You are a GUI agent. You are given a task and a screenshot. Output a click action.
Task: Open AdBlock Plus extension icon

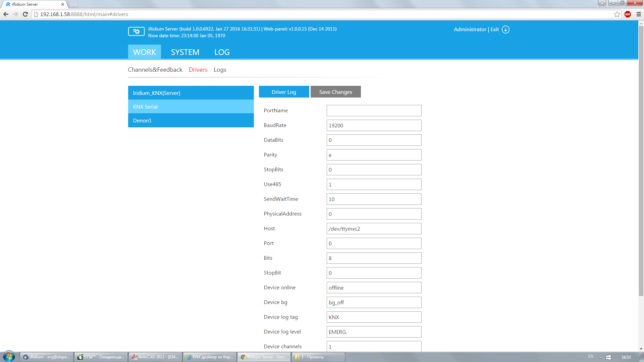tap(628, 14)
